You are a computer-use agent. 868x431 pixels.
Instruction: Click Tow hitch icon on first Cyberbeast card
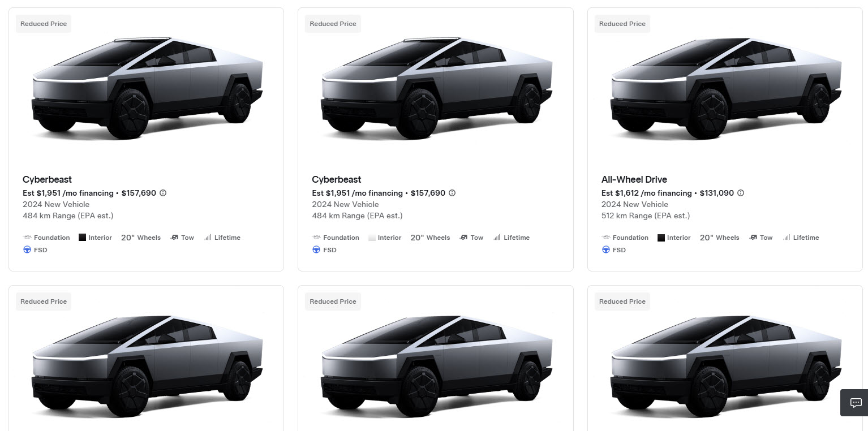click(x=174, y=238)
